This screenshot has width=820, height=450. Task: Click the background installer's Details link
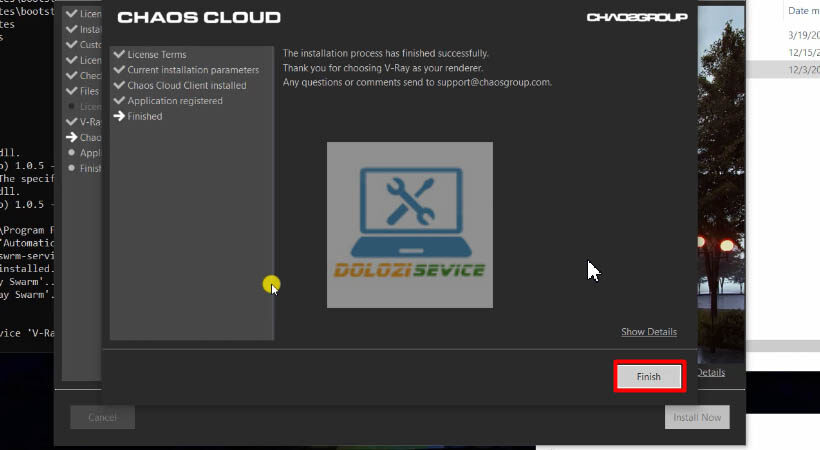click(710, 372)
